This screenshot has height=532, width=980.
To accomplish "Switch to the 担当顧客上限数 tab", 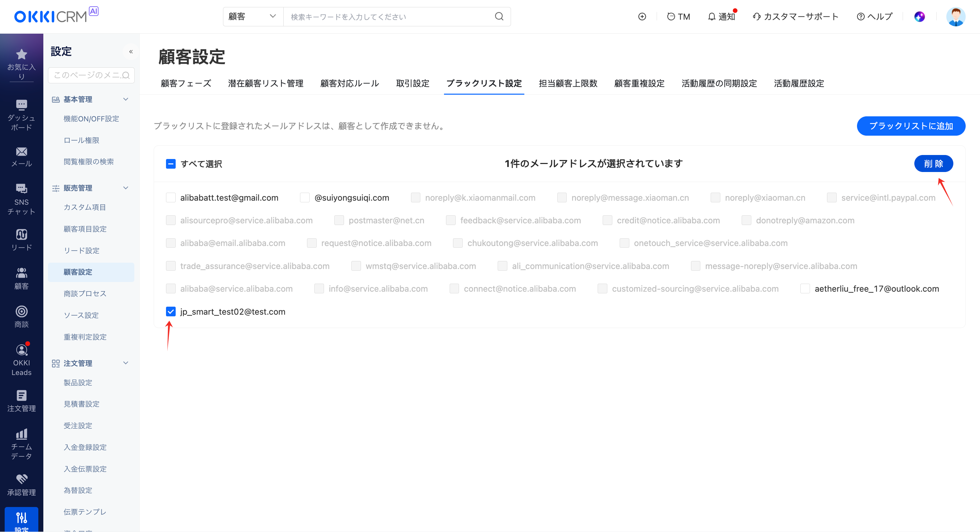I will (568, 83).
